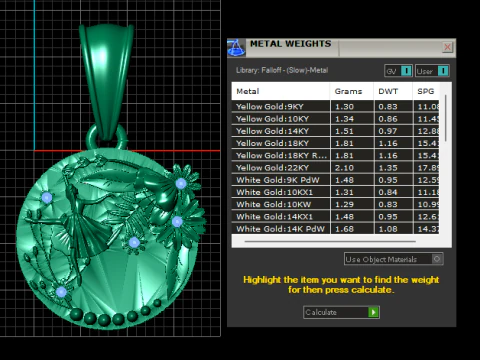The height and width of the screenshot is (360, 480).
Task: Close the Metal Weights dialog
Action: coord(447,47)
